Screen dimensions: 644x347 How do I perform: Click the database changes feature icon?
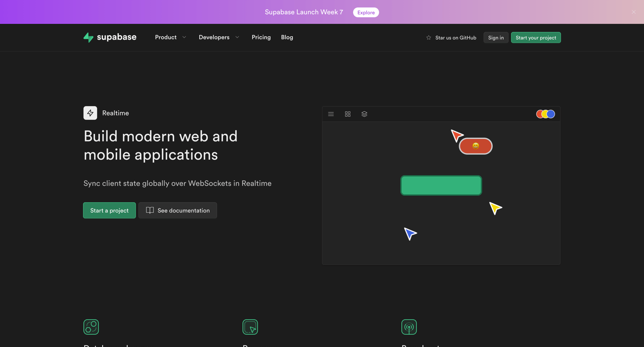click(91, 327)
